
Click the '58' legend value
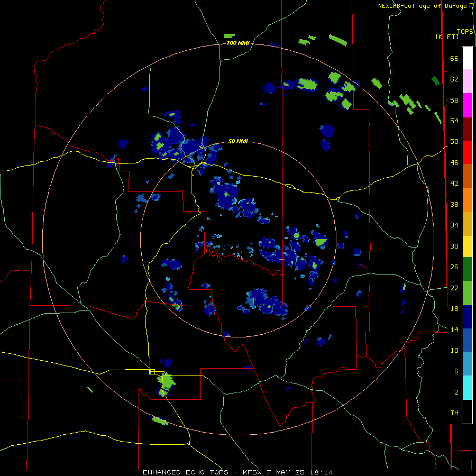click(454, 100)
